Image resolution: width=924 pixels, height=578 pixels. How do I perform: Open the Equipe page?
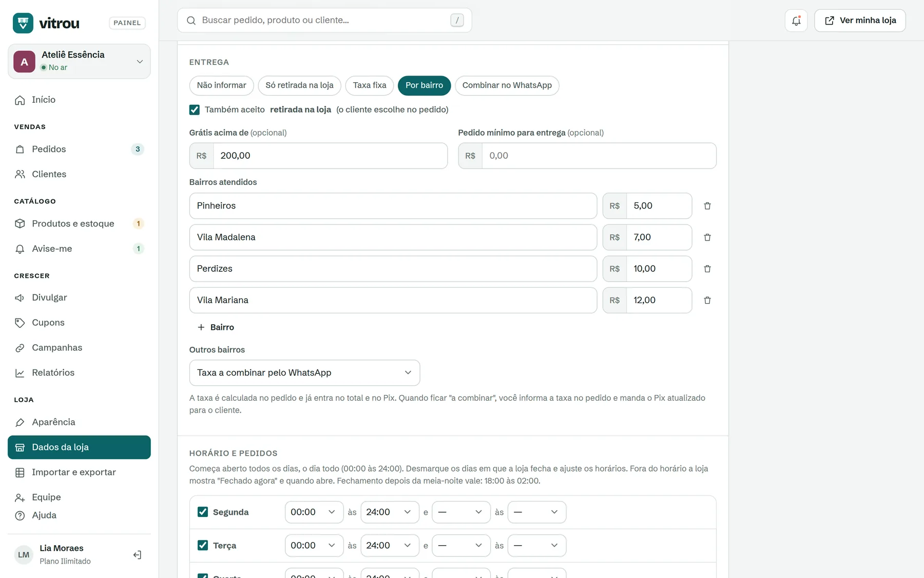pos(79,497)
